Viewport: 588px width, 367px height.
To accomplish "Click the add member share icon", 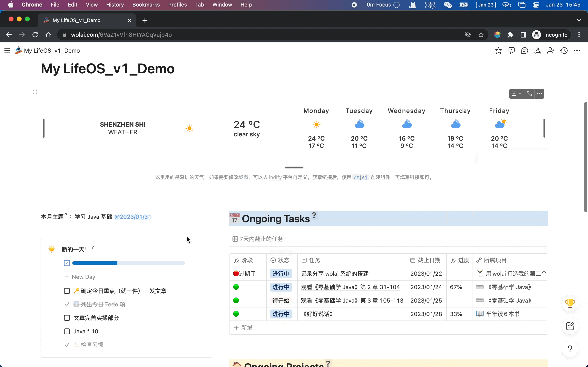I will point(551,51).
